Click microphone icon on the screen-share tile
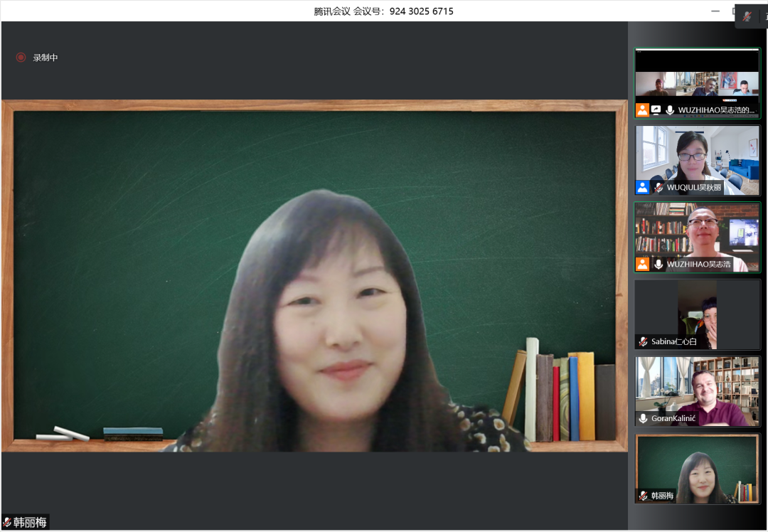 [x=670, y=110]
